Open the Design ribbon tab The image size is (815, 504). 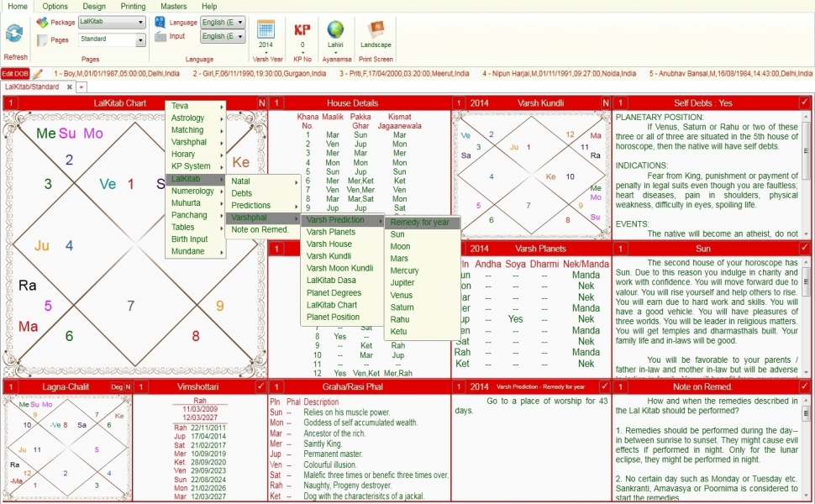click(x=94, y=6)
